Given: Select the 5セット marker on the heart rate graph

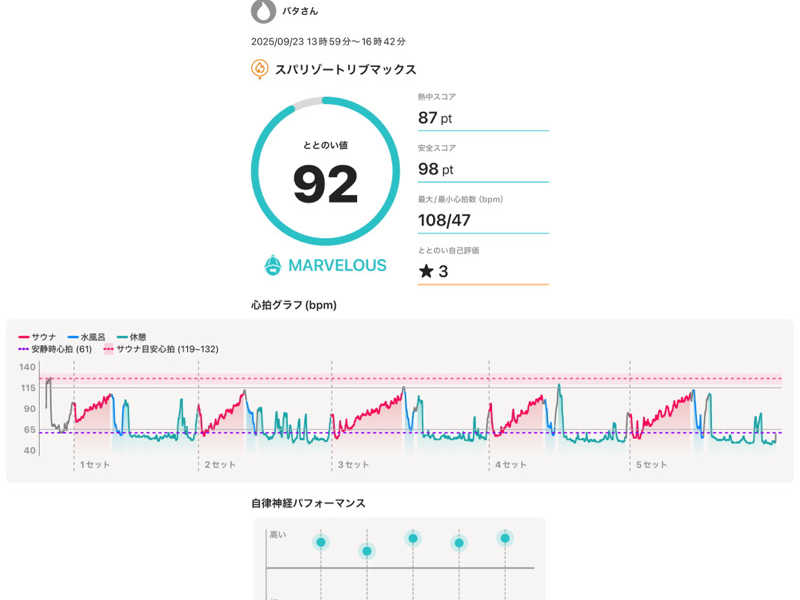Looking at the screenshot, I should click(x=651, y=465).
